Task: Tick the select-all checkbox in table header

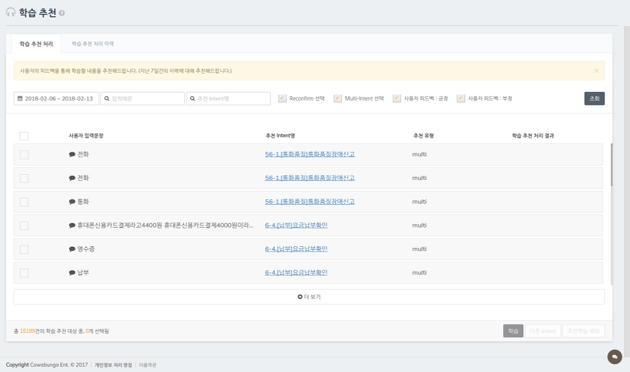Action: [24, 136]
